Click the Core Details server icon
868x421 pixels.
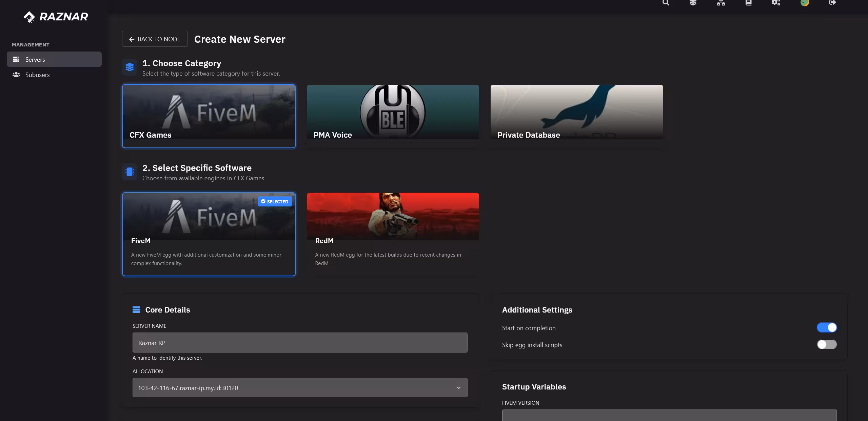coord(136,309)
